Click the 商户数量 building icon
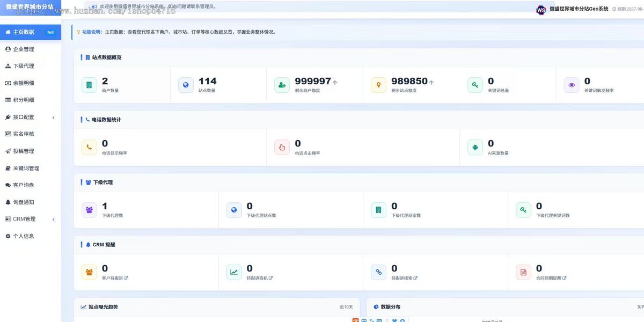 pos(89,85)
